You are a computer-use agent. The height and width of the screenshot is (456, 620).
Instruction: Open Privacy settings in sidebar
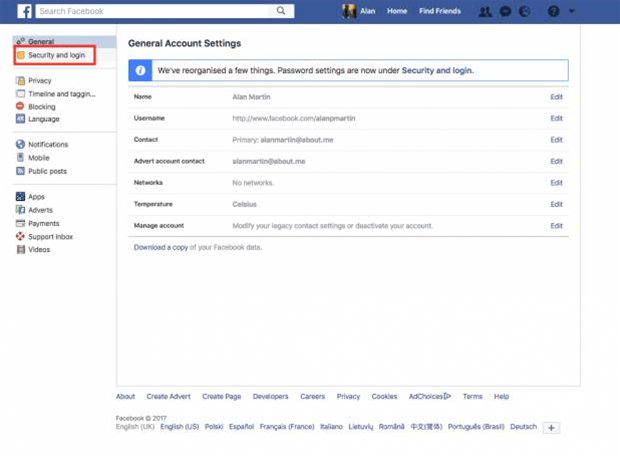[x=40, y=81]
